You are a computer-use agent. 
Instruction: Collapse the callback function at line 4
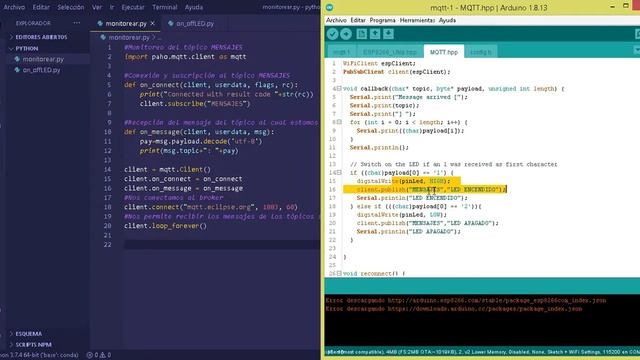[x=339, y=89]
